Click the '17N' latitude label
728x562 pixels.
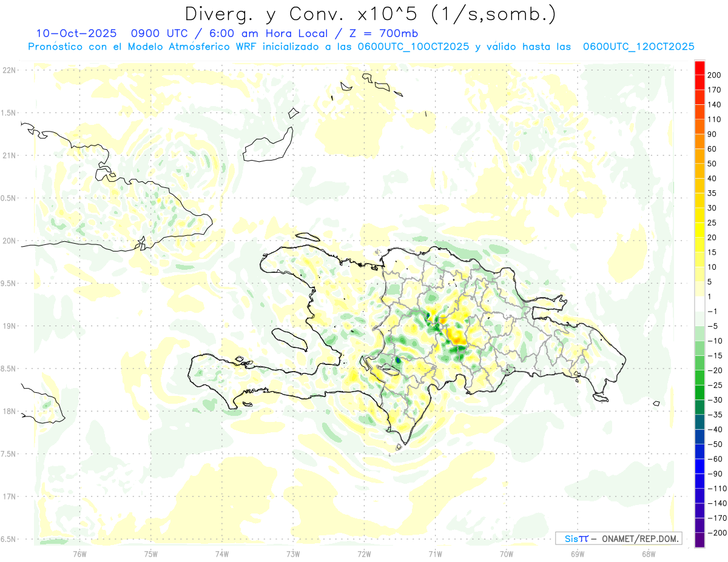(x=9, y=497)
